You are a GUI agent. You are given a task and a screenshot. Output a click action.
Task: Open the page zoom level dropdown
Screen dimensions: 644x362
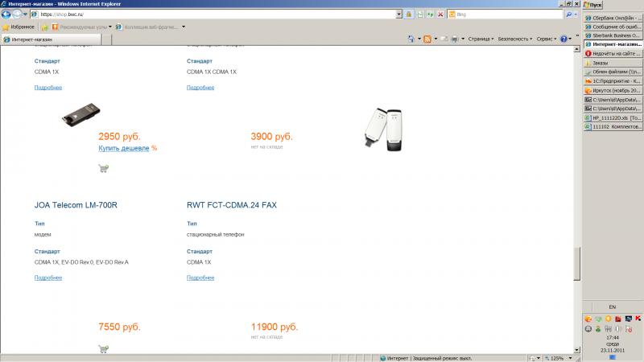570,358
